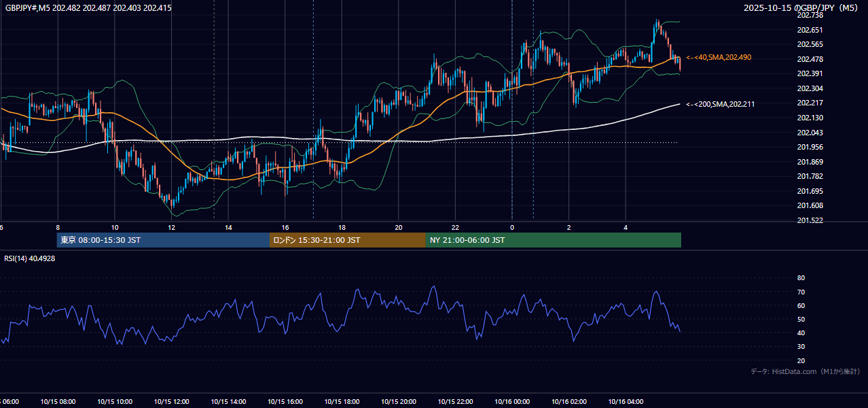Click the 10/15 18:00 bottom date label

tap(342, 402)
